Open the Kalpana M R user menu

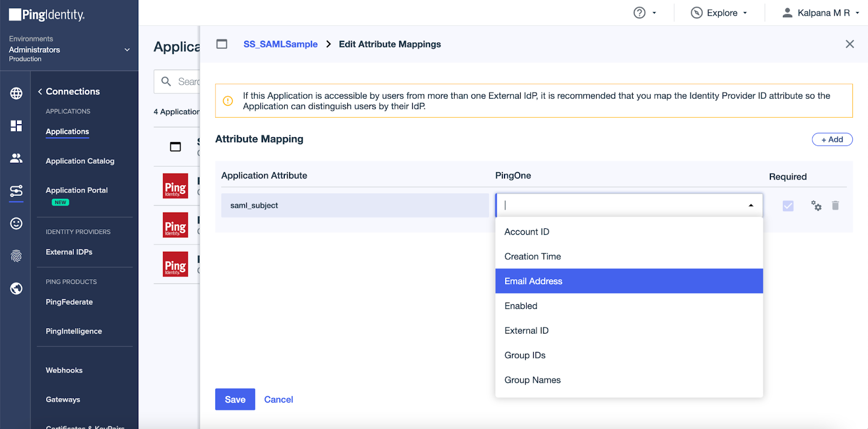pyautogui.click(x=820, y=13)
